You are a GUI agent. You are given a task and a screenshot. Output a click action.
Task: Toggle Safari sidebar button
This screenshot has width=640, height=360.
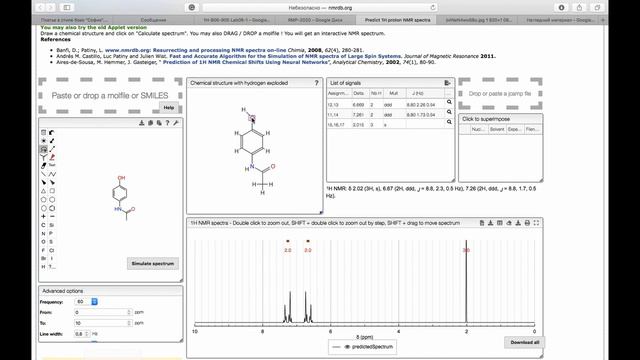coord(67,7)
